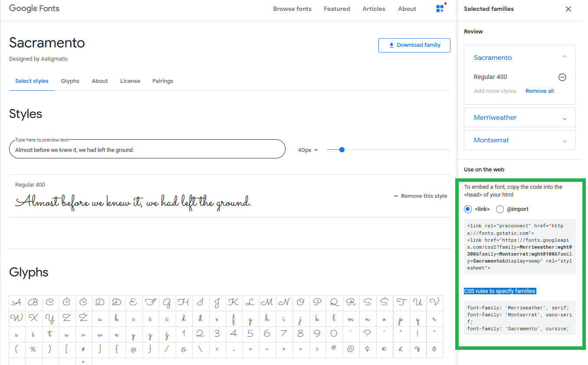Select the division sign glyph
The height and width of the screenshot is (365, 588).
coord(267,349)
